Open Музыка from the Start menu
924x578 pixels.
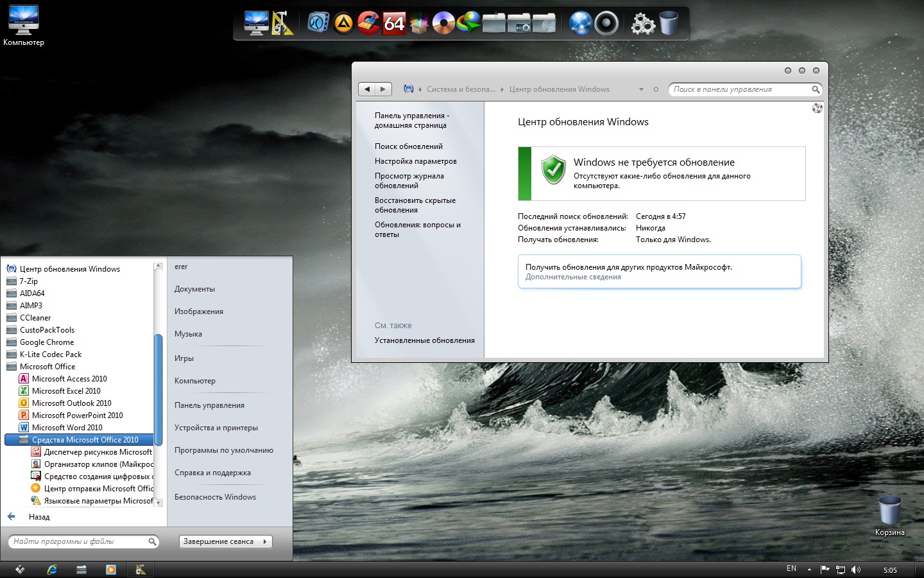point(188,334)
